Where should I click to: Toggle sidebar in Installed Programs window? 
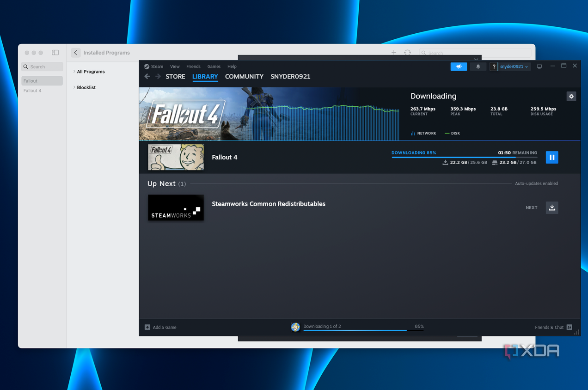click(55, 53)
